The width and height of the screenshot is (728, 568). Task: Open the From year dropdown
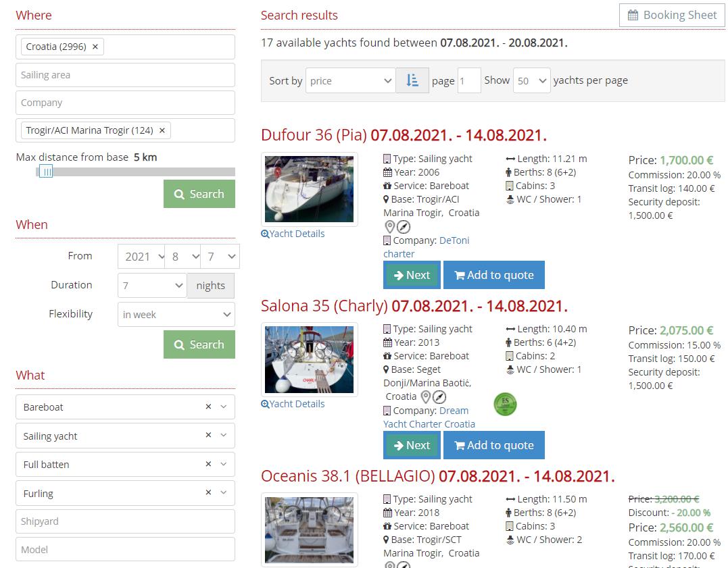point(141,257)
